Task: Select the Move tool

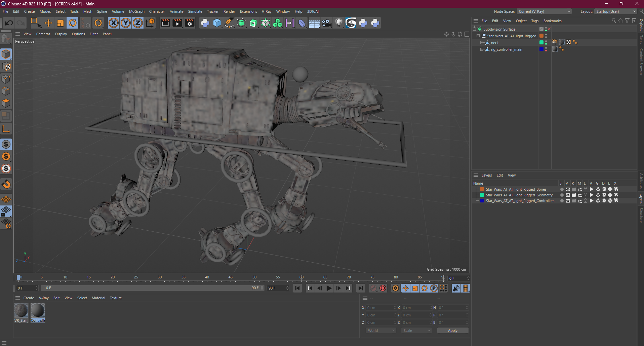Action: 48,23
